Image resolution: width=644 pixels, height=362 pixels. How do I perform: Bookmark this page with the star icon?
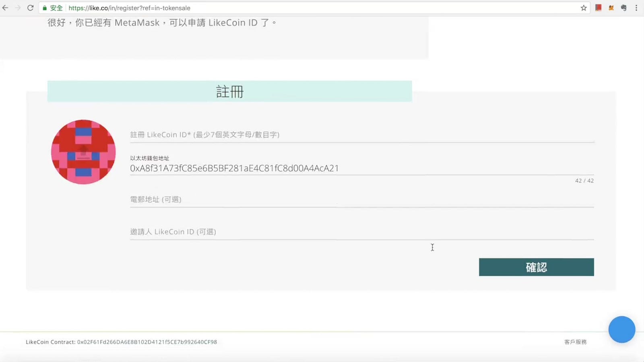pyautogui.click(x=584, y=8)
